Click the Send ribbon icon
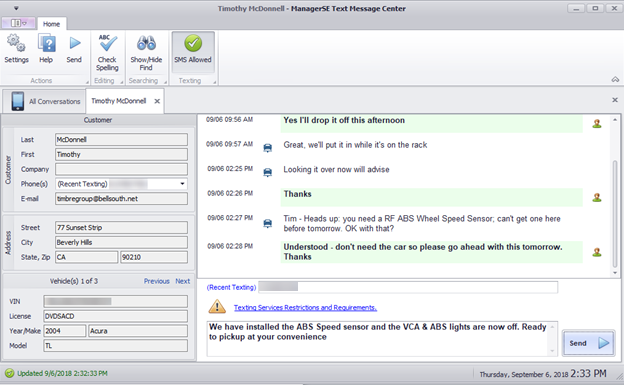Screen dimensions: 624x385 tap(74, 49)
